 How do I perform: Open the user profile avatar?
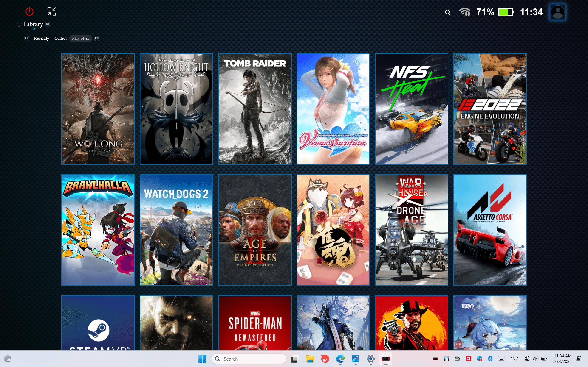[557, 12]
